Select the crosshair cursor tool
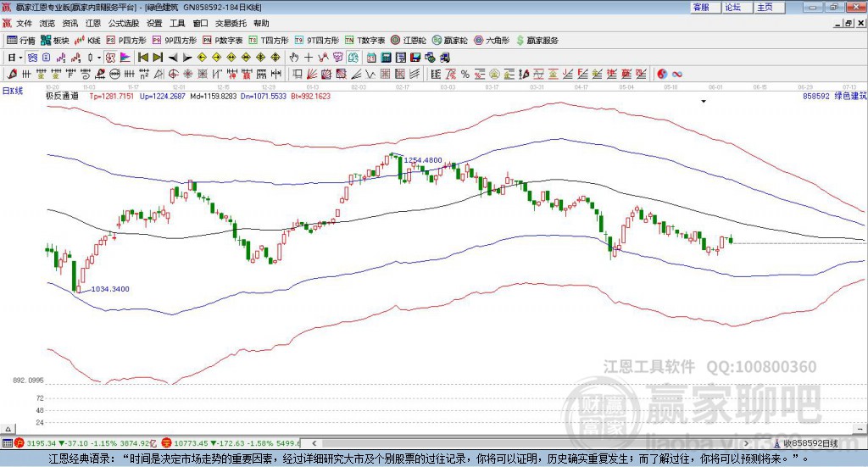868x467 pixels. (x=309, y=58)
